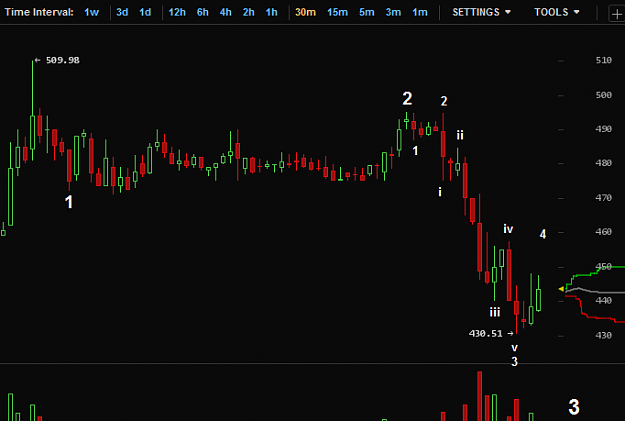Click the 430.51 low price label

point(485,333)
